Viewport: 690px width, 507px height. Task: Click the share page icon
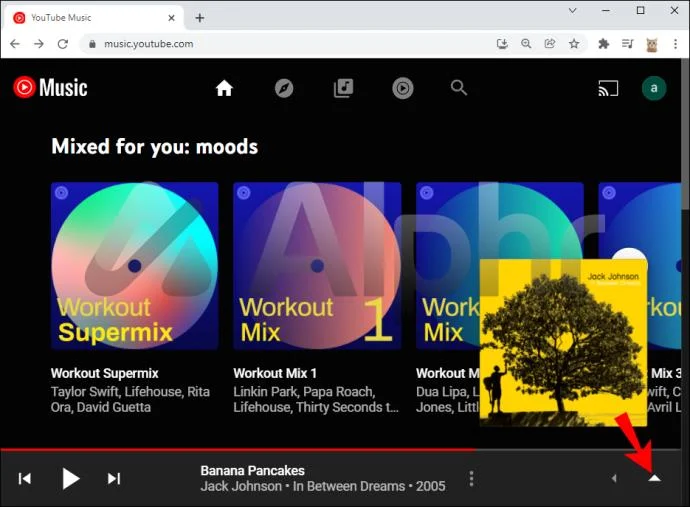point(550,44)
